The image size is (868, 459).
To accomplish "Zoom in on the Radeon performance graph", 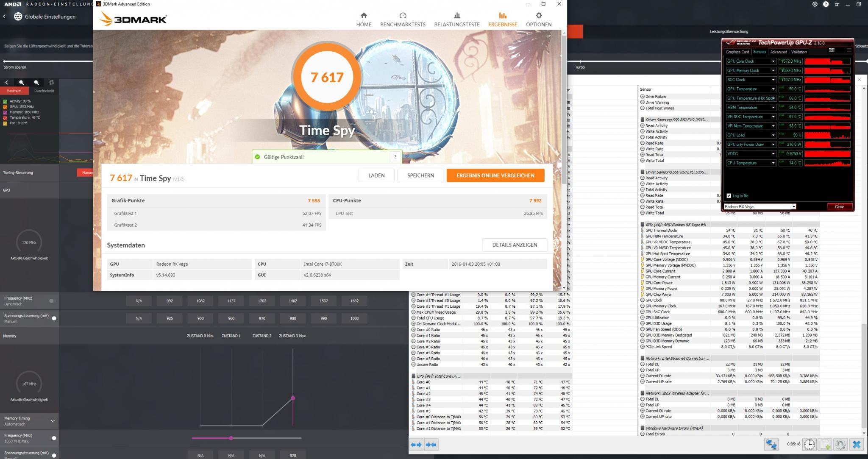I will pyautogui.click(x=21, y=82).
